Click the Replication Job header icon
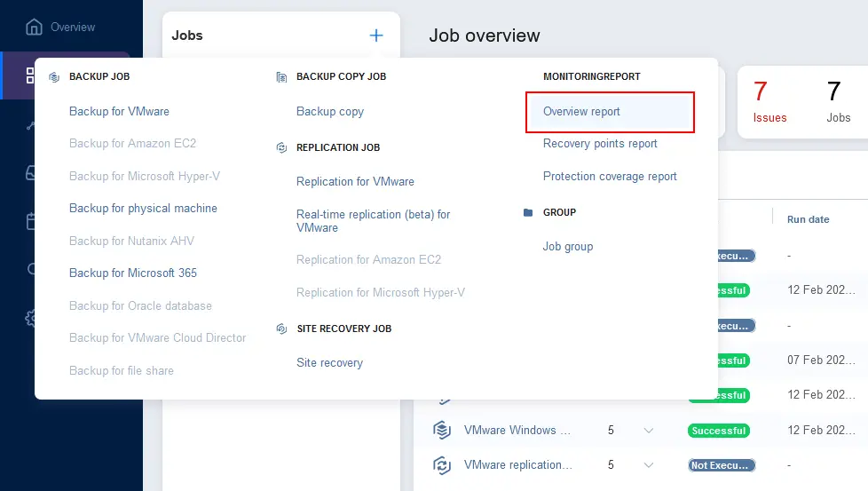 click(x=281, y=147)
